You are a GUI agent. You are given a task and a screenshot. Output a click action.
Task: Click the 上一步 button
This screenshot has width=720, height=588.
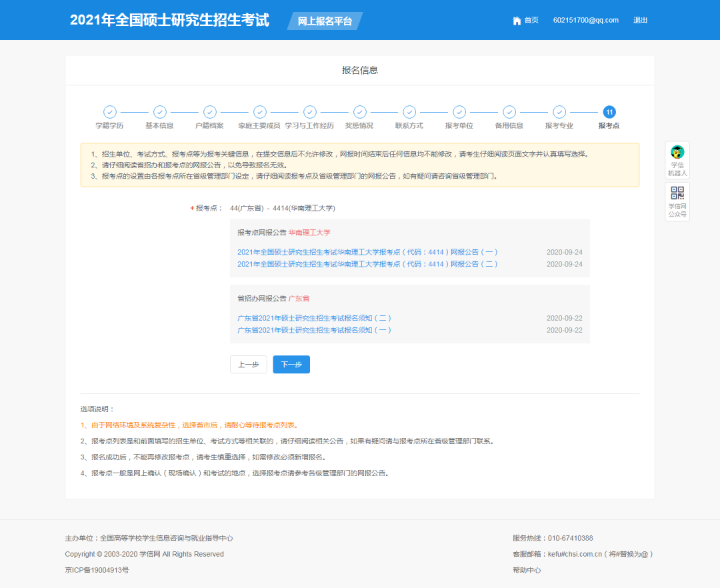[x=248, y=364]
